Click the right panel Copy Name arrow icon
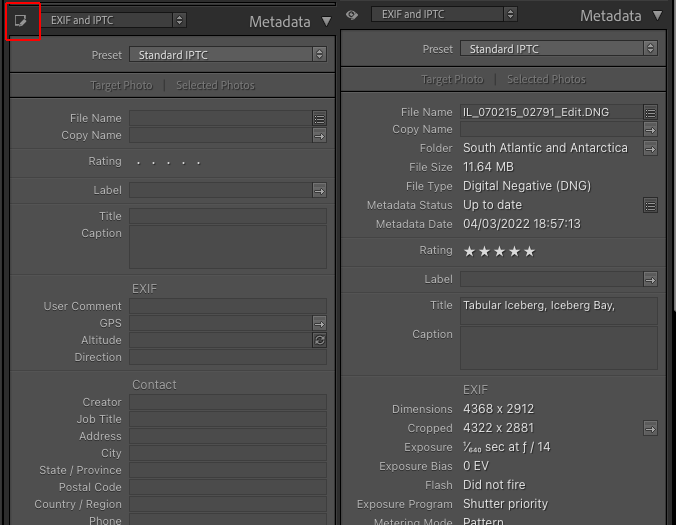 pos(650,129)
